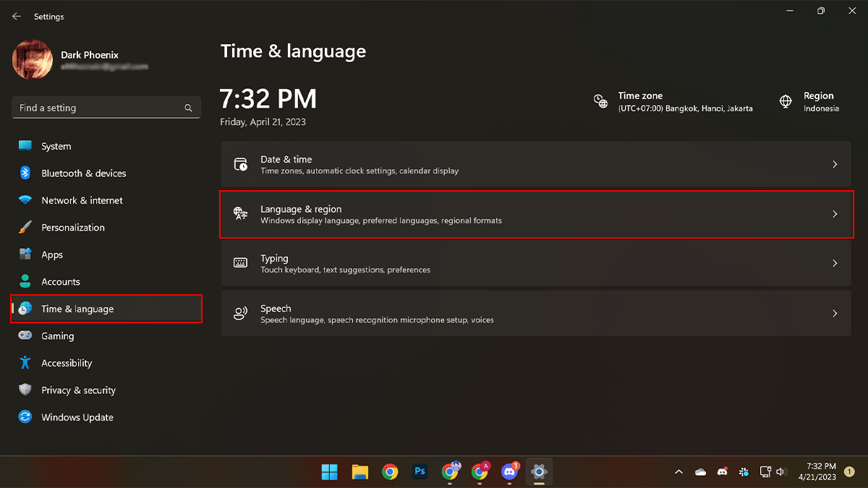Expand Language & region chevron arrow
The width and height of the screenshot is (868, 488).
(835, 214)
